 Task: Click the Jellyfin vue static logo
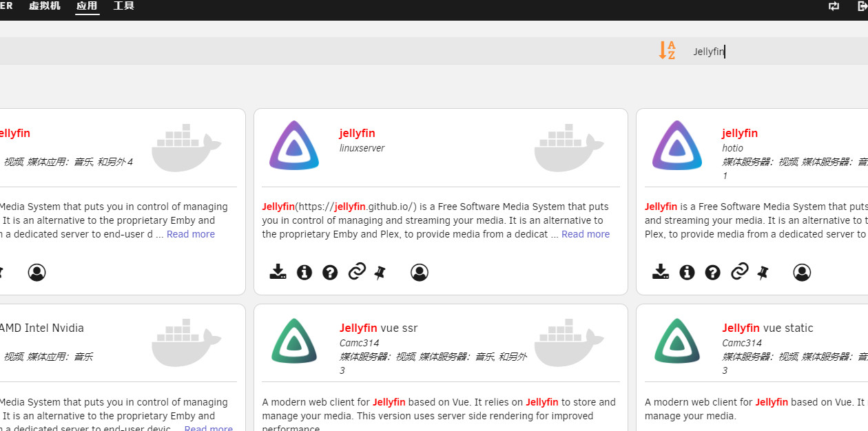677,341
